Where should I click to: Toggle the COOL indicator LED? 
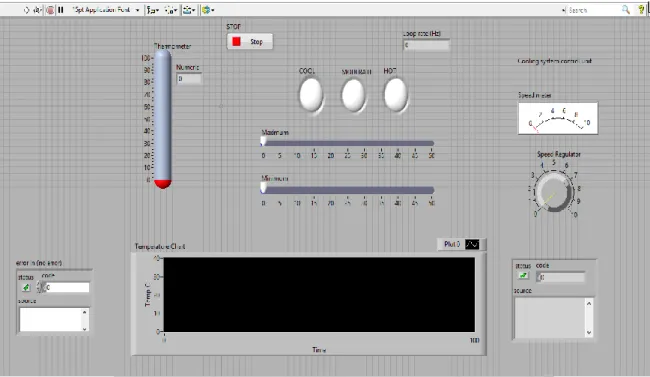[311, 95]
